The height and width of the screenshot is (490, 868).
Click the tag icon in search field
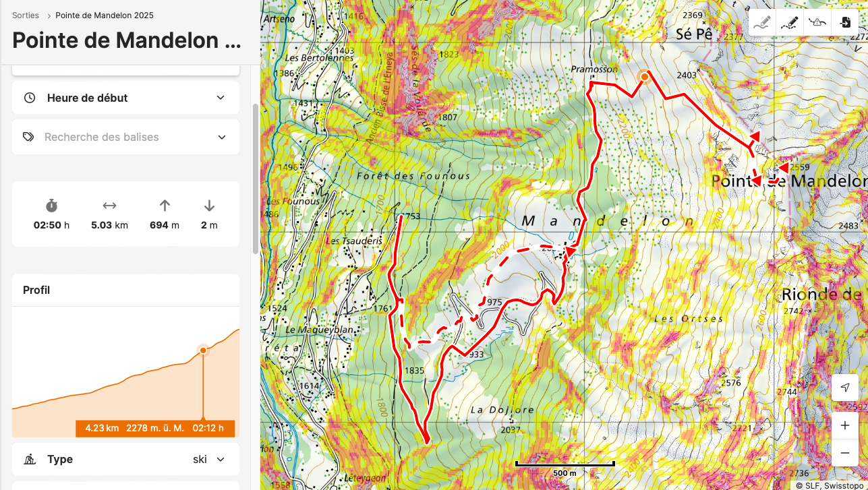tap(28, 137)
